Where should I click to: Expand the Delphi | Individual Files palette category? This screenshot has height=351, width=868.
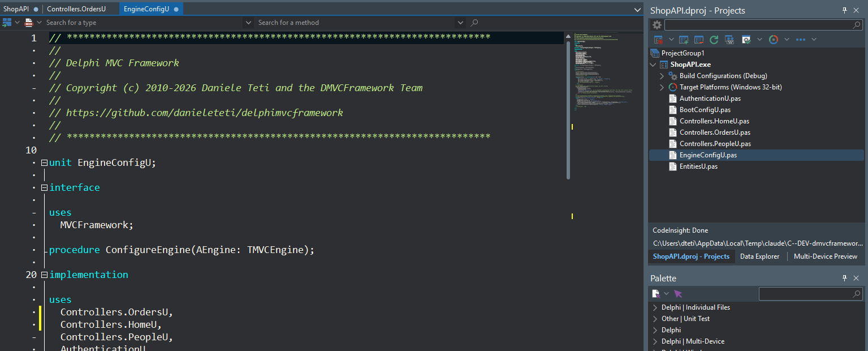[655, 307]
